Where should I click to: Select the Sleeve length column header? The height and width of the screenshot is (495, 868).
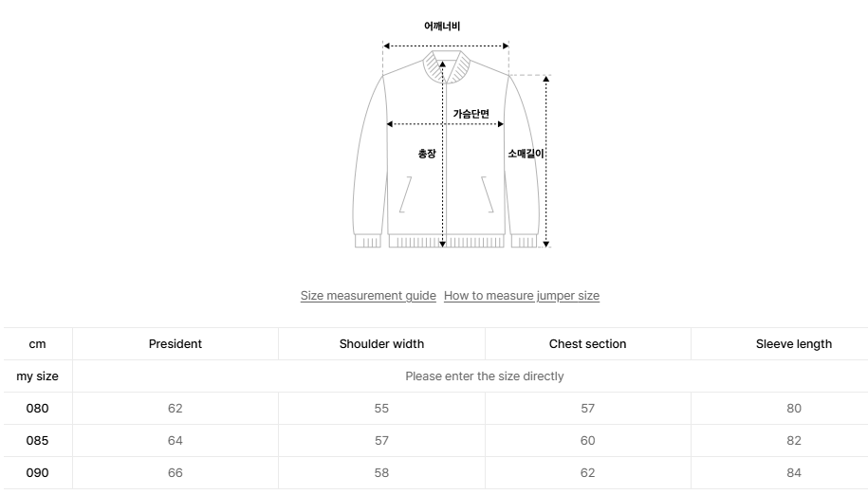pos(793,344)
